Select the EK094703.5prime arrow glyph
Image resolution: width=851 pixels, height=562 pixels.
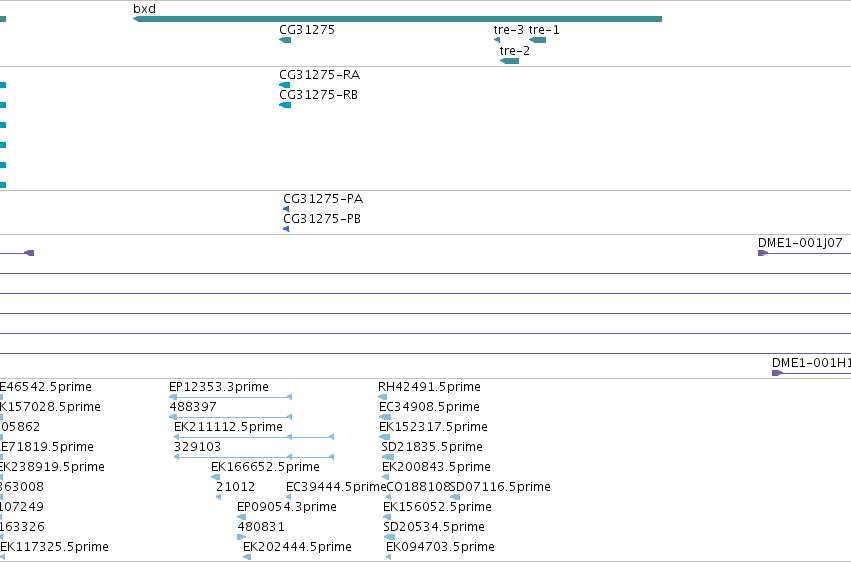coord(389,557)
